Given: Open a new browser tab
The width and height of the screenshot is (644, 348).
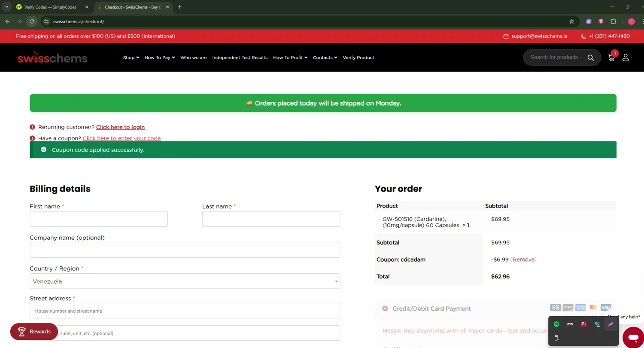Looking at the screenshot, I should 179,7.
